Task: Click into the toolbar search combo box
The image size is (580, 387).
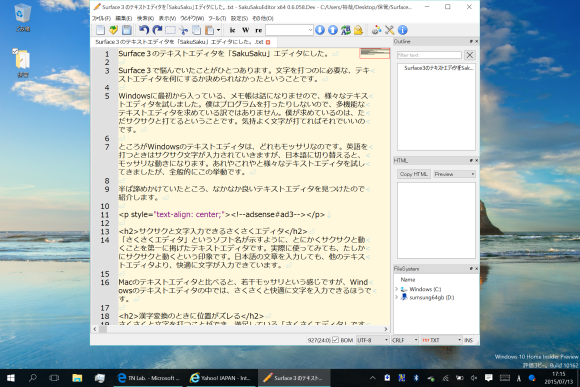Action: pos(287,30)
